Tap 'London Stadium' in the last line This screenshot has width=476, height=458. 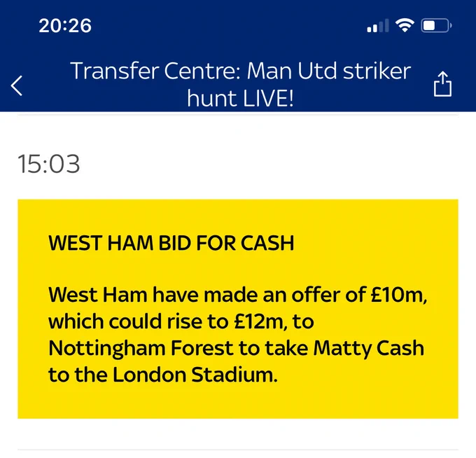(x=195, y=375)
